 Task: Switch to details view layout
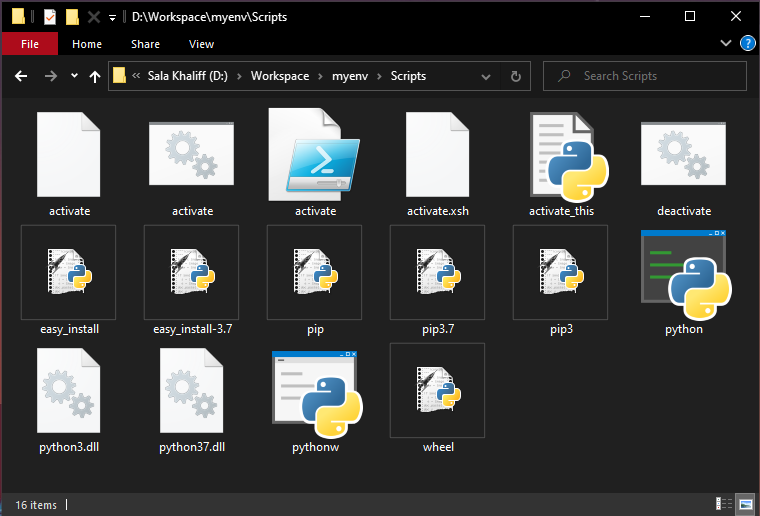coord(724,504)
